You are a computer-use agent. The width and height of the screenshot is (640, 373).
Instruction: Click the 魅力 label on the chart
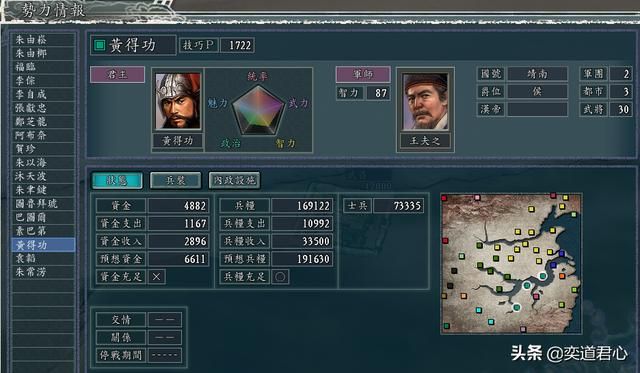[217, 103]
